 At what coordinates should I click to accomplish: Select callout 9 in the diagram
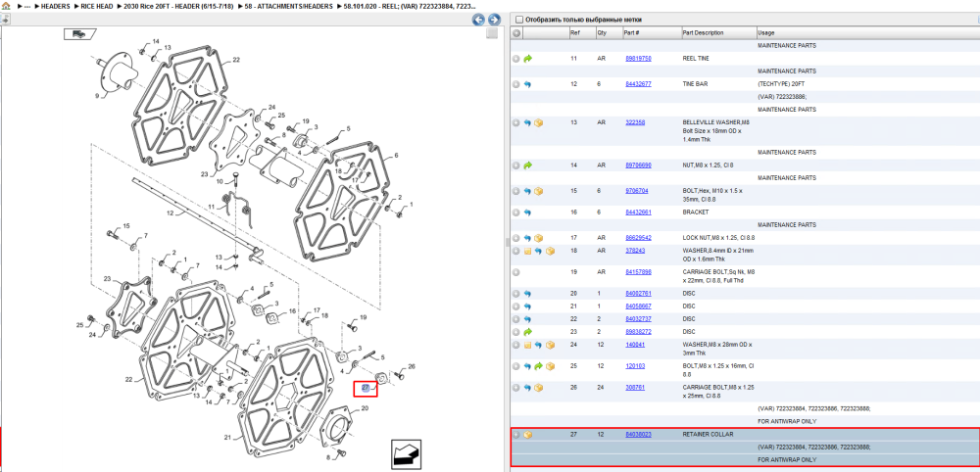(97, 96)
